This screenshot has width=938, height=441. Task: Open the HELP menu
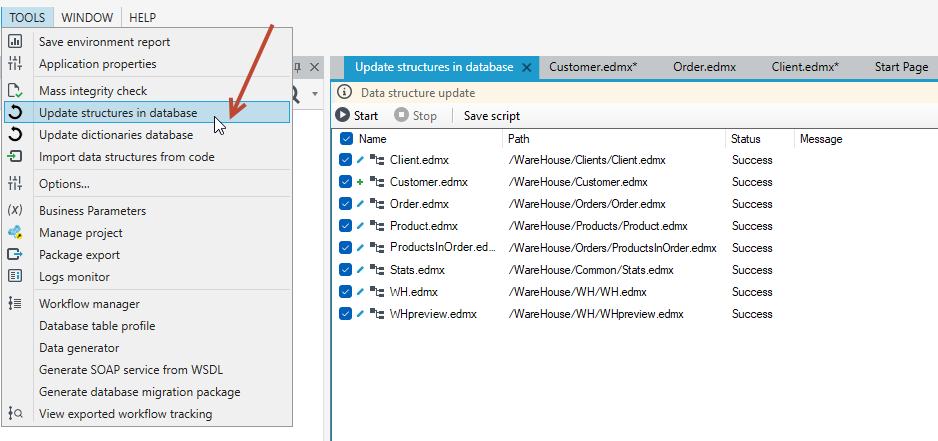click(142, 17)
